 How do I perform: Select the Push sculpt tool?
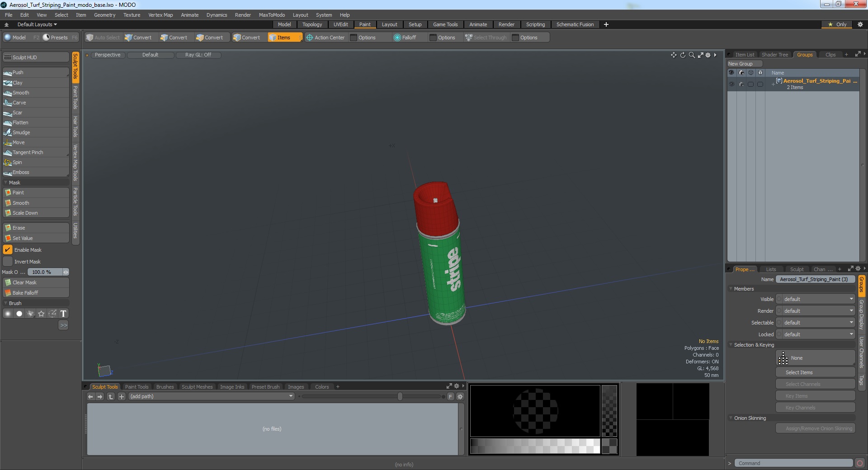coord(36,72)
